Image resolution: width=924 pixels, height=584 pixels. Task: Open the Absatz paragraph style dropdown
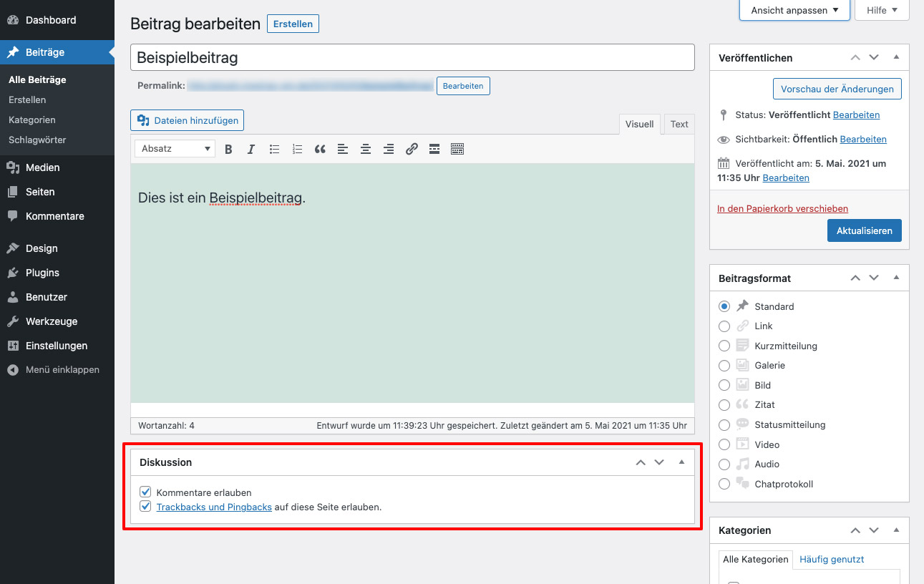point(174,148)
